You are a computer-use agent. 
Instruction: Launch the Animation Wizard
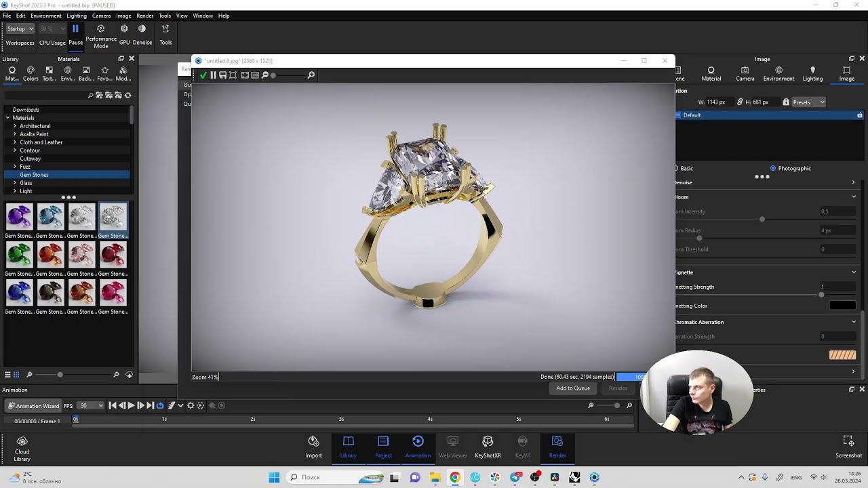[33, 406]
